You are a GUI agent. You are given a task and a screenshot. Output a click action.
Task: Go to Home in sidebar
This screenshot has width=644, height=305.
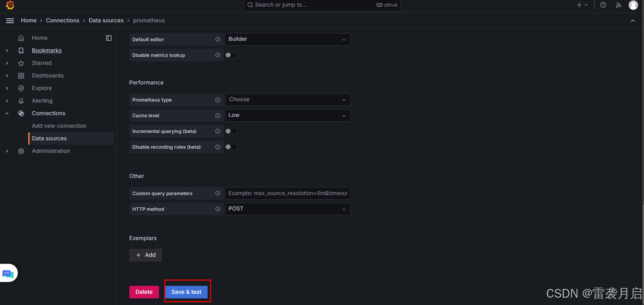tap(40, 38)
